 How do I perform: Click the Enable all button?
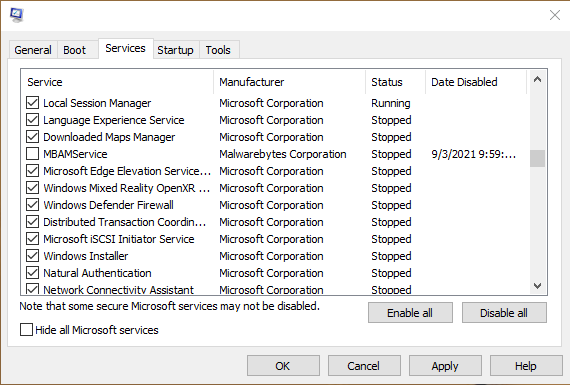[x=410, y=313]
